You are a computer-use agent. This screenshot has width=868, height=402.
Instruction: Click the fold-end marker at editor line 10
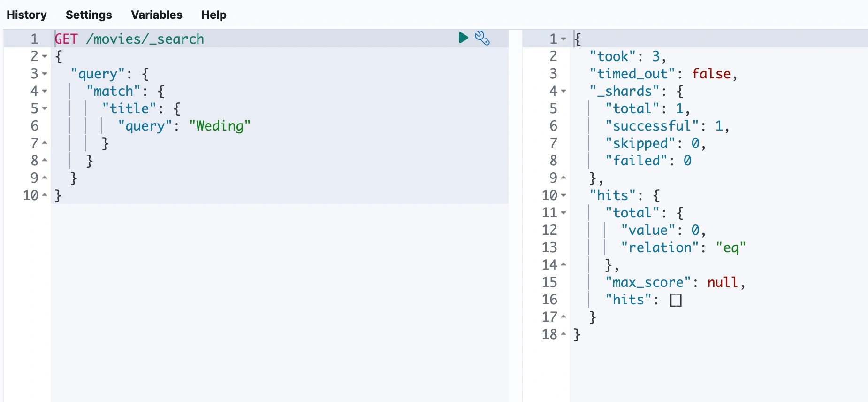pos(45,195)
